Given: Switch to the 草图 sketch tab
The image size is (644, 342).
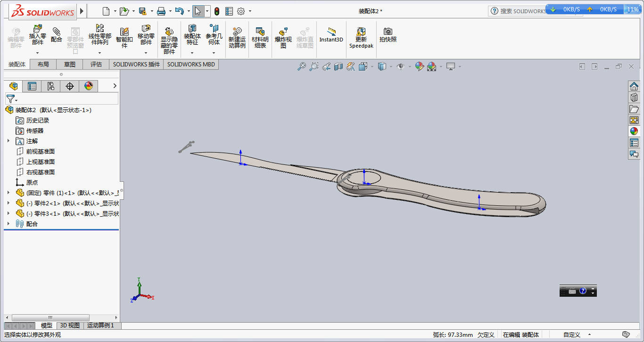Looking at the screenshot, I should click(x=70, y=65).
